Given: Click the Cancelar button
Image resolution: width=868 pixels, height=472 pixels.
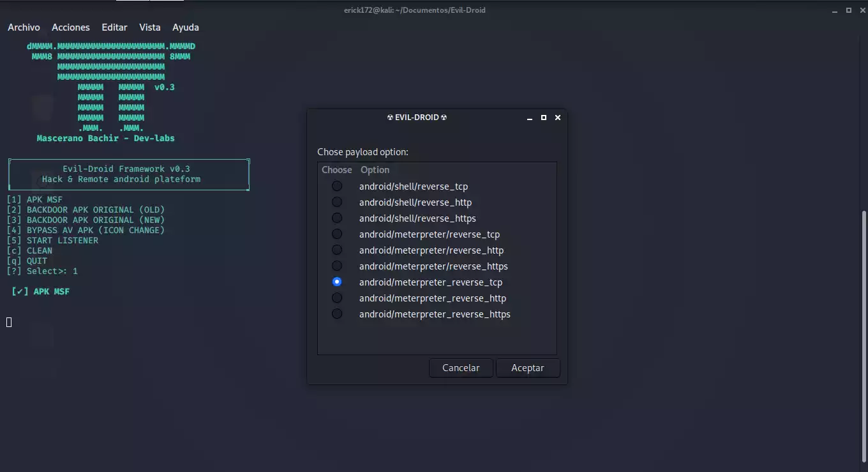Looking at the screenshot, I should coord(461,368).
